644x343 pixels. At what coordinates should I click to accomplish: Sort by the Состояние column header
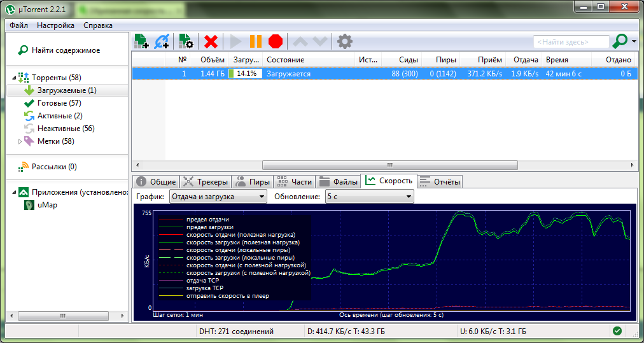pos(309,60)
